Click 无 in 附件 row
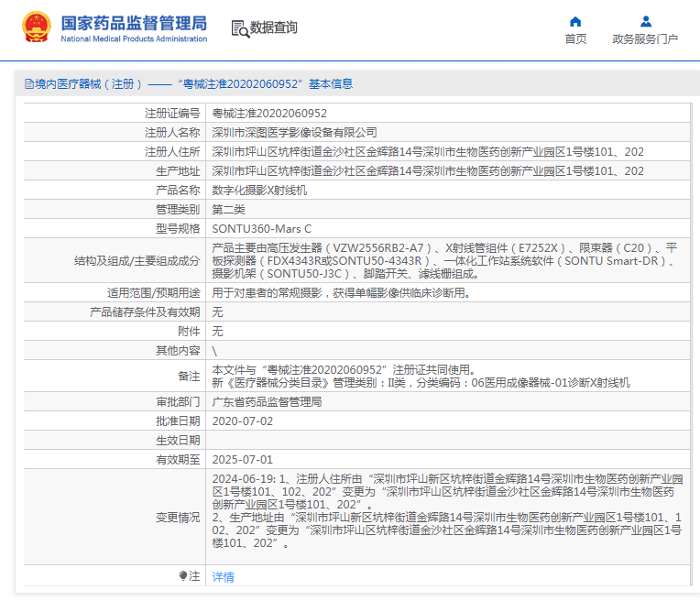 [217, 332]
